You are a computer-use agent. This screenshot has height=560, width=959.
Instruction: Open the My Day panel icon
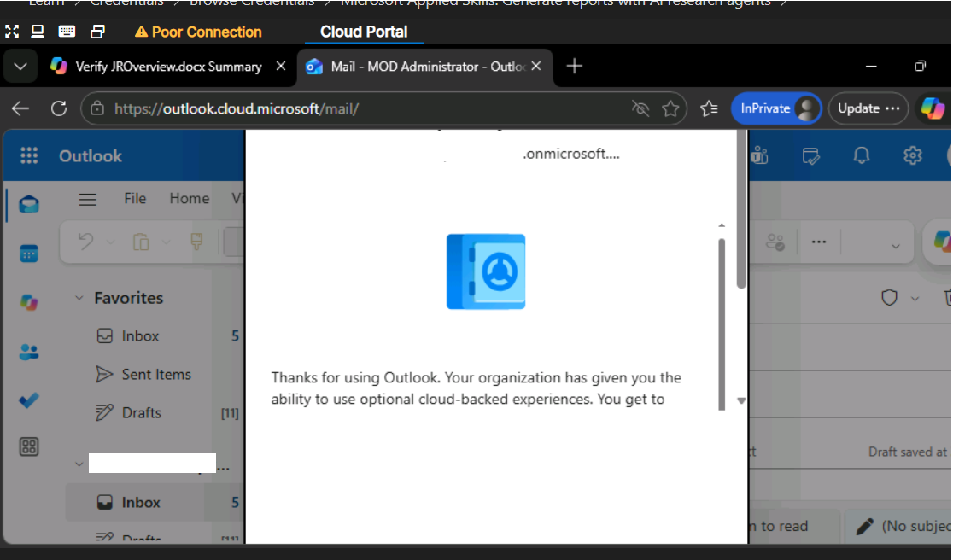(811, 156)
